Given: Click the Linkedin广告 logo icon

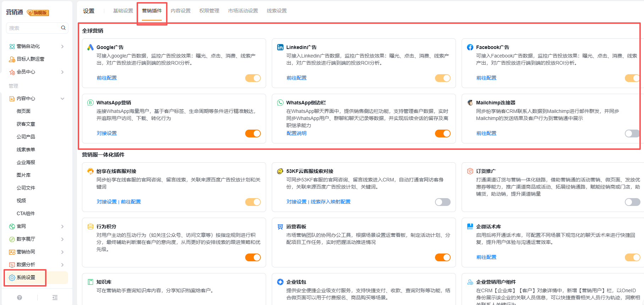Looking at the screenshot, I should 280,47.
